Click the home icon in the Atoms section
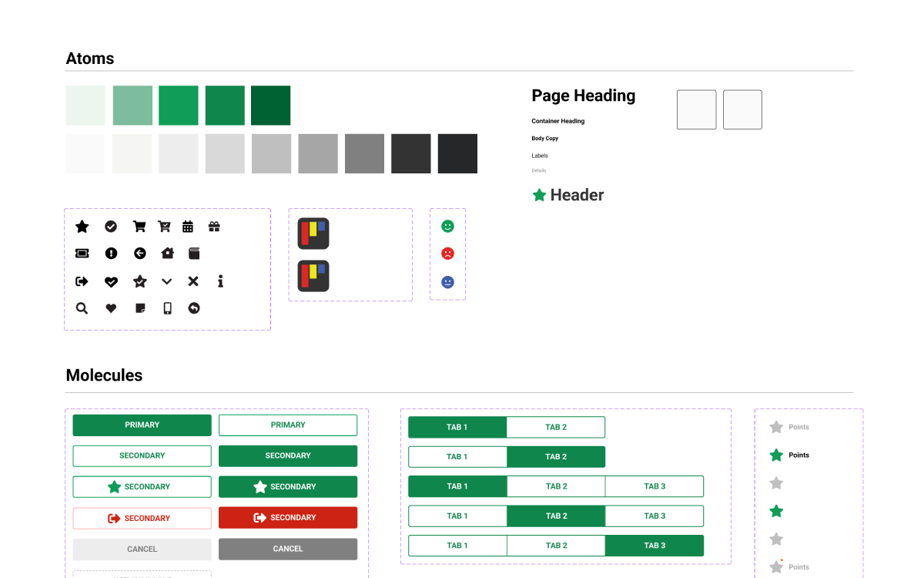The width and height of the screenshot is (924, 578). point(167,253)
